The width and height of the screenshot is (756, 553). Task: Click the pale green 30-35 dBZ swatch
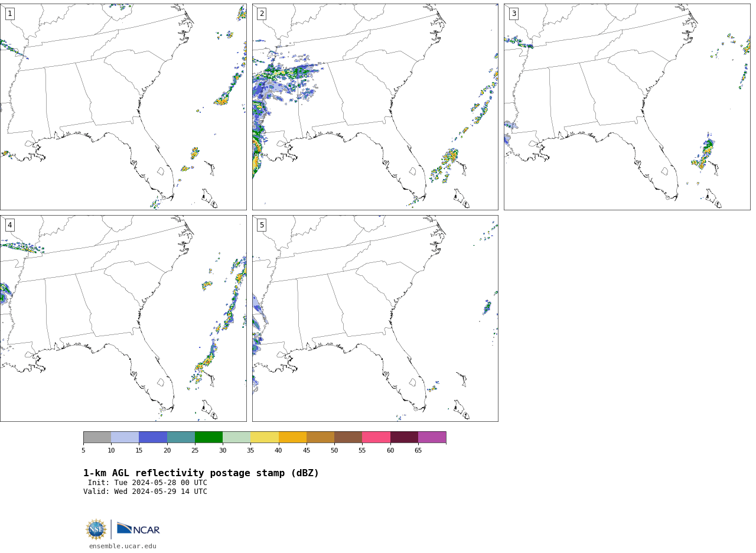(236, 437)
